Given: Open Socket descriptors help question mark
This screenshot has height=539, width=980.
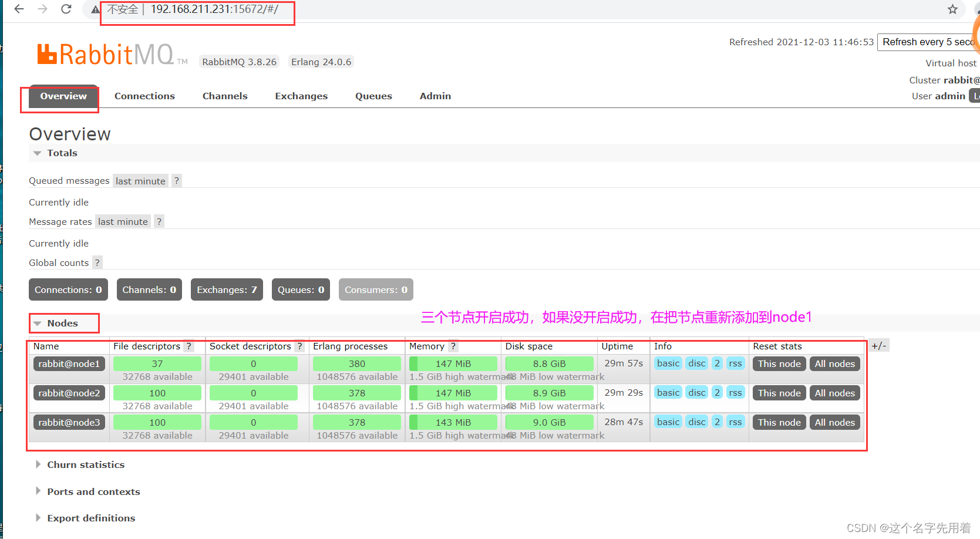Looking at the screenshot, I should coord(299,346).
